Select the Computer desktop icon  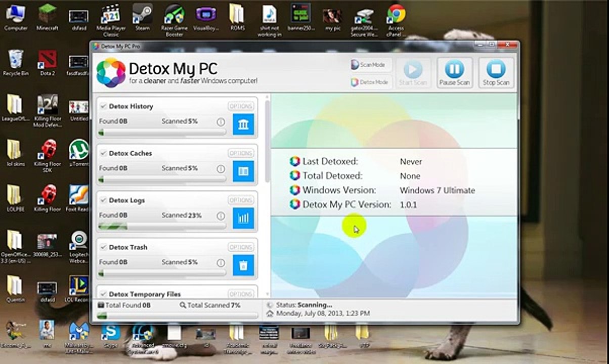(x=16, y=17)
